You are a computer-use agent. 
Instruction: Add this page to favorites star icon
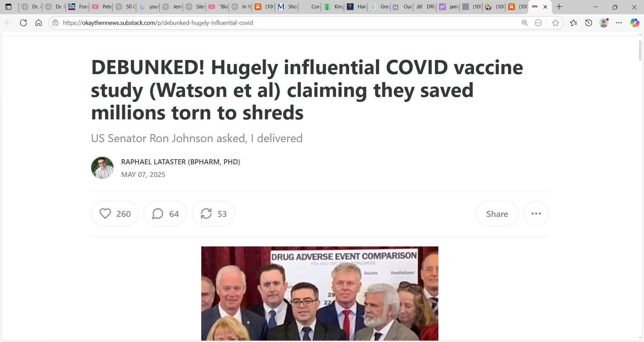click(555, 23)
